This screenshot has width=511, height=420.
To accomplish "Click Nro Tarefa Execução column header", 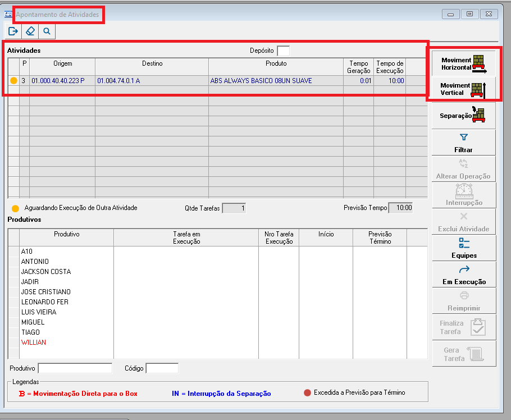I will click(x=279, y=238).
